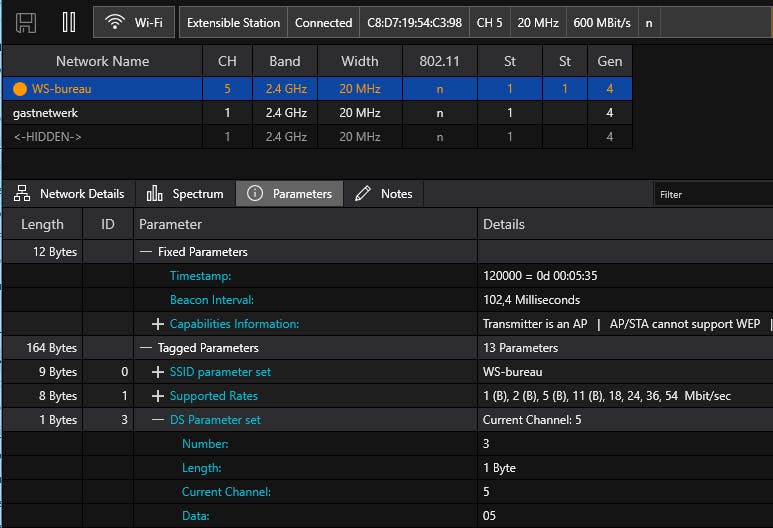This screenshot has height=528, width=773.
Task: Switch to the Spectrum tab
Action: (185, 194)
